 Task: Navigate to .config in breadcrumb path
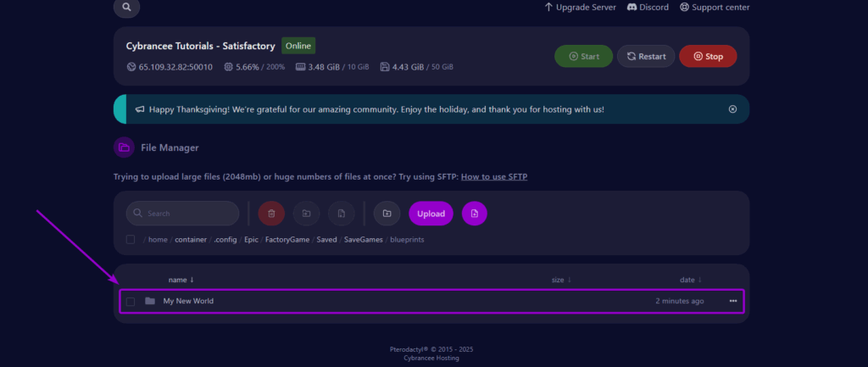point(225,240)
